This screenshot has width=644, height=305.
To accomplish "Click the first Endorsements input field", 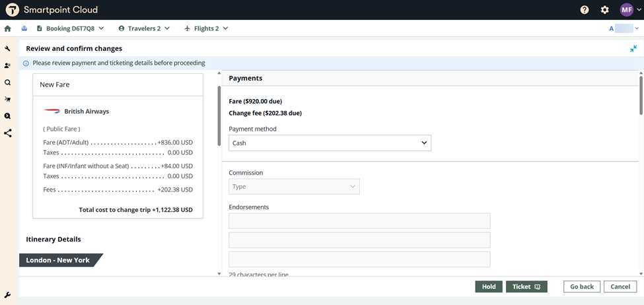I will click(x=359, y=221).
